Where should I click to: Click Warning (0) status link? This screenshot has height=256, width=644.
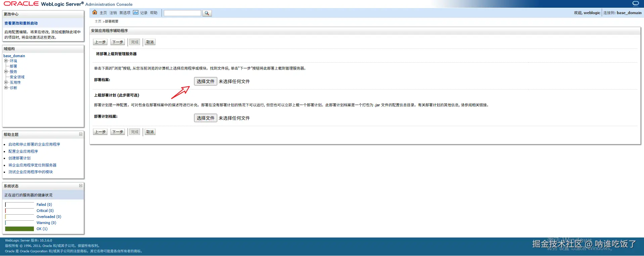pyautogui.click(x=46, y=223)
